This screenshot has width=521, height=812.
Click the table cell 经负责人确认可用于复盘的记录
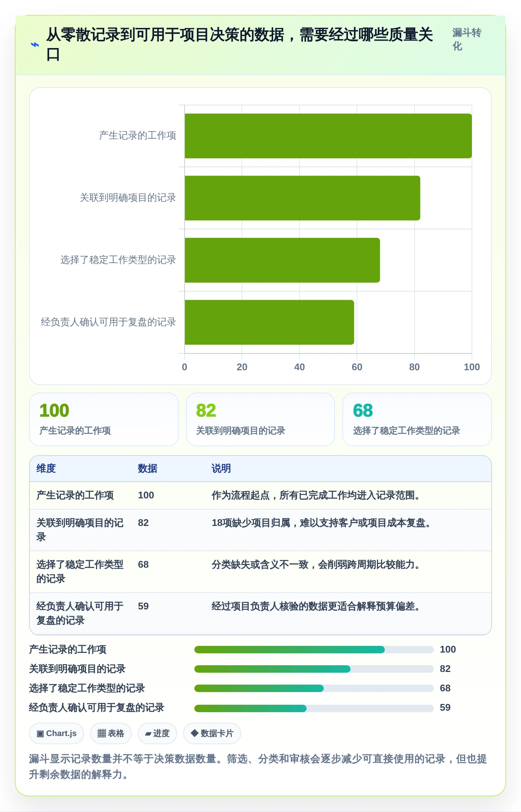pyautogui.click(x=80, y=613)
